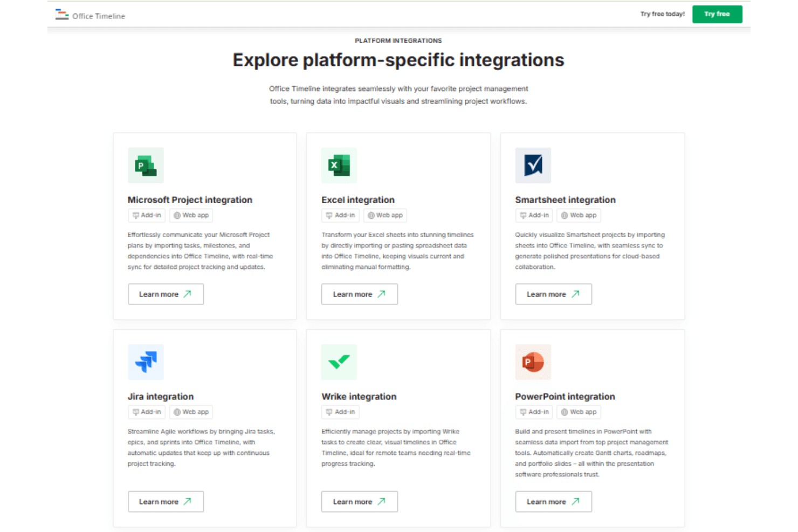
Task: Select the Web app tag under Smartsheet integration
Action: coord(579,216)
